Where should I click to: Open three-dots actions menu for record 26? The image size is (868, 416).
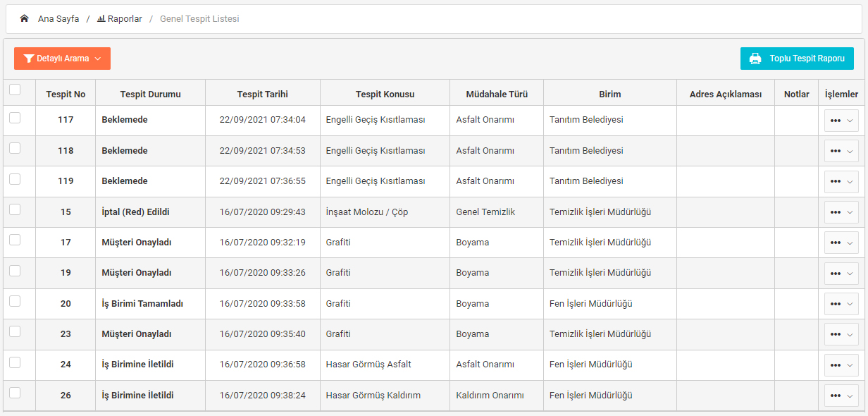click(836, 396)
